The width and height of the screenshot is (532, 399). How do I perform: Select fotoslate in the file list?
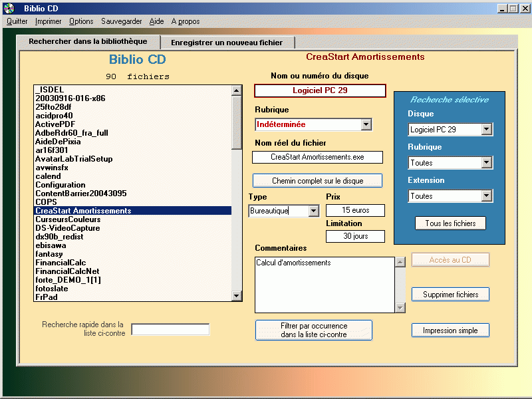[132, 289]
